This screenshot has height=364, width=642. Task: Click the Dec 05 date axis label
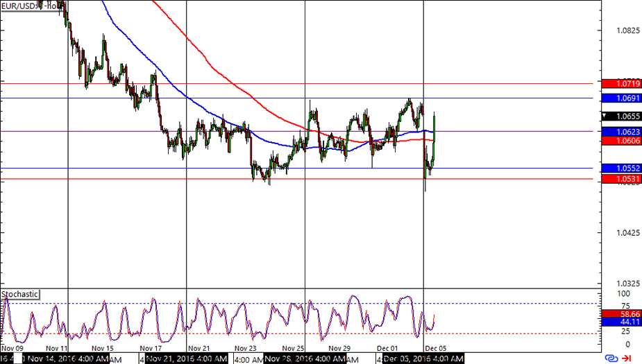point(436,349)
